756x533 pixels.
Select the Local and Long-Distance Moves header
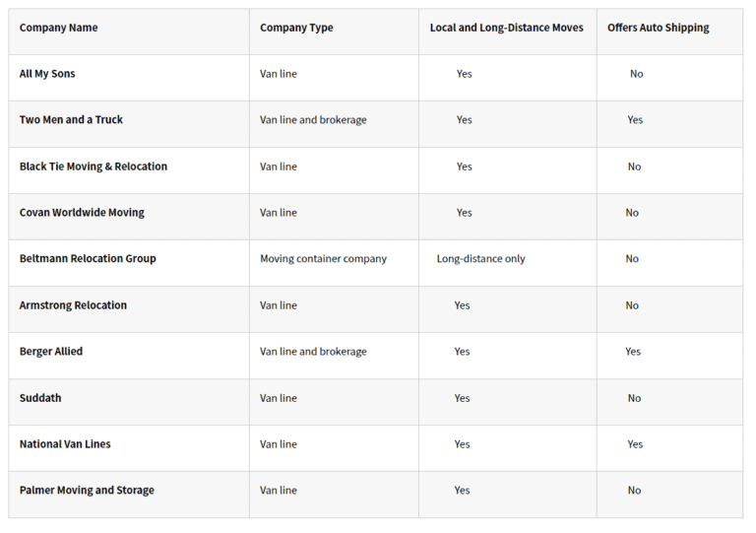506,28
